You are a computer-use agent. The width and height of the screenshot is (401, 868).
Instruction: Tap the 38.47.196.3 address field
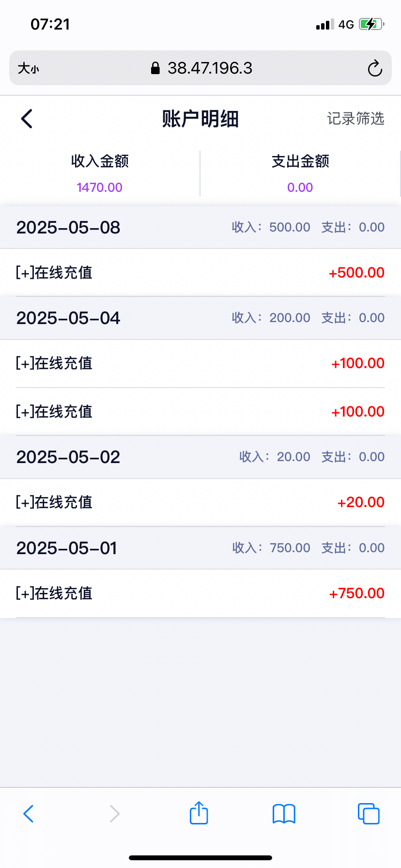click(210, 68)
